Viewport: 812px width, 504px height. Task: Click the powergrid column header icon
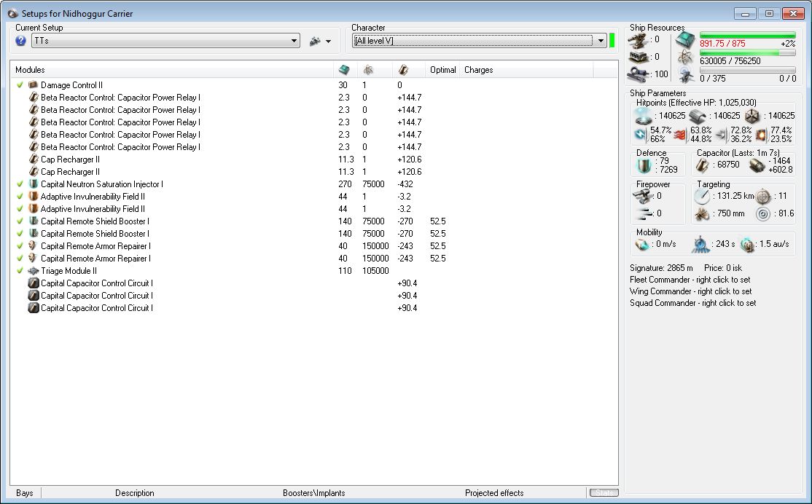point(368,70)
